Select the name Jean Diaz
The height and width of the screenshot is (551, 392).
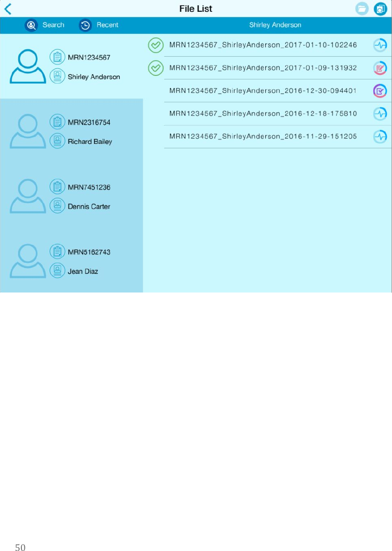tap(83, 271)
